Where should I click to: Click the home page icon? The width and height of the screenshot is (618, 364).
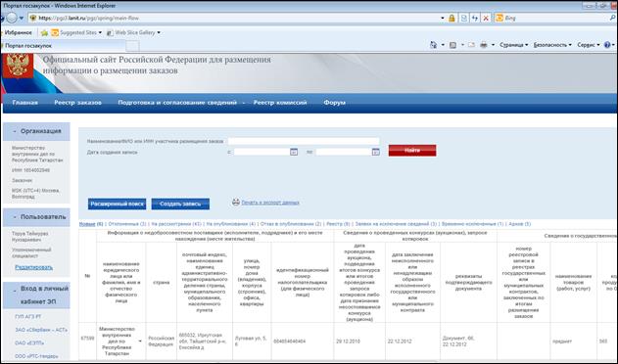[x=433, y=45]
